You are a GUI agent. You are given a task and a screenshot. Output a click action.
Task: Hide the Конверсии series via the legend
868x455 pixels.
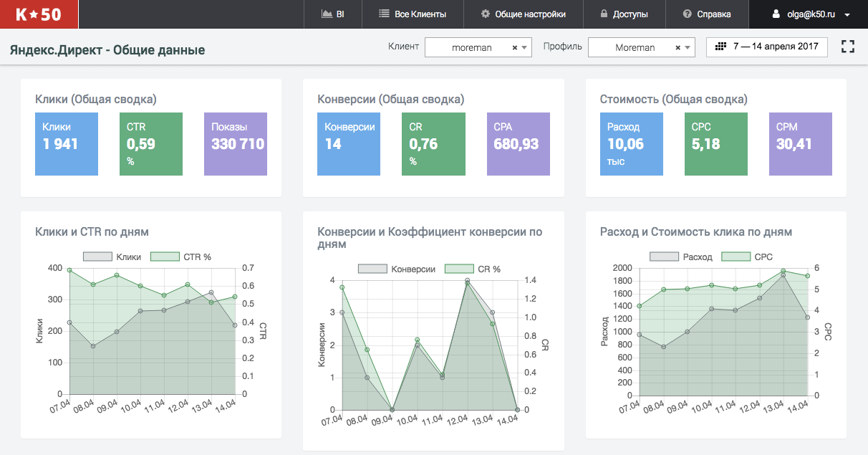click(396, 269)
